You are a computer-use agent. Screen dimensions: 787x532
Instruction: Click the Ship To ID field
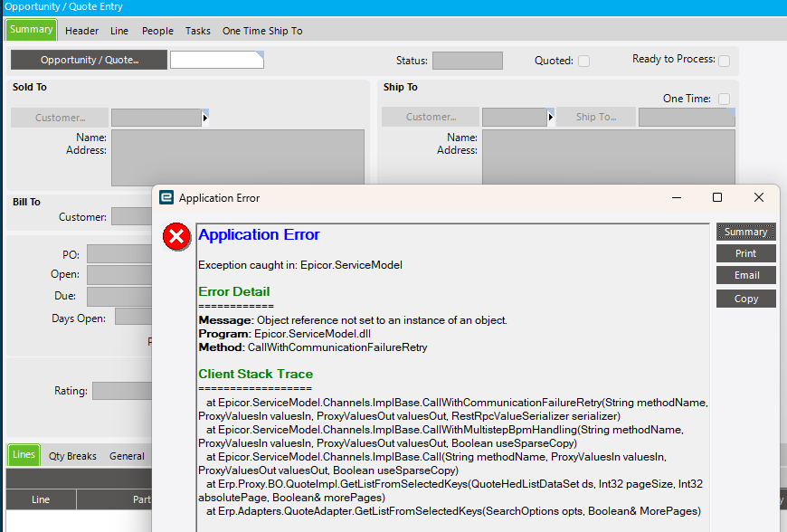(x=687, y=117)
